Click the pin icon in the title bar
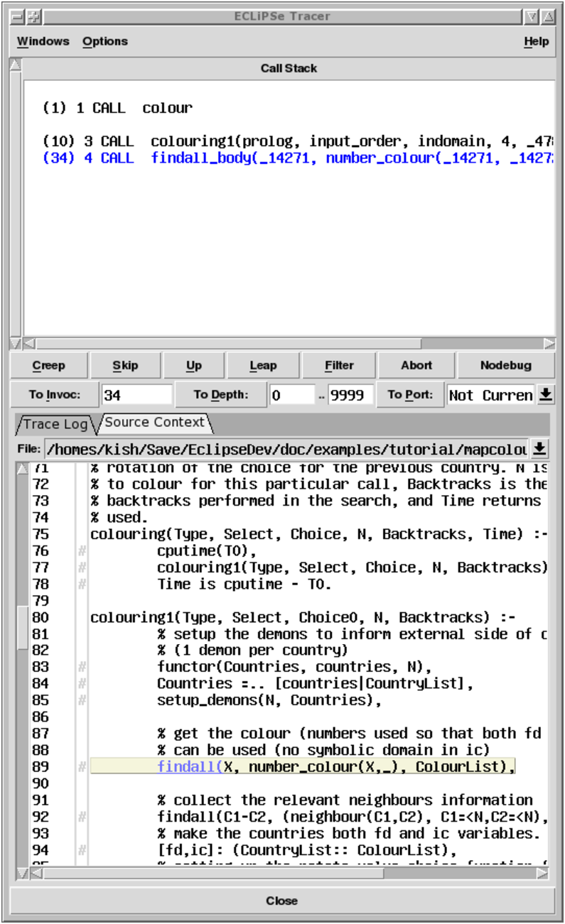 [x=33, y=16]
